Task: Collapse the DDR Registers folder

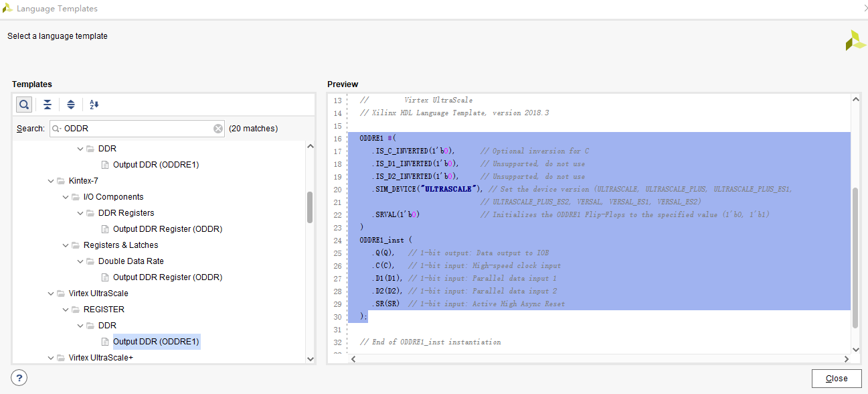Action: [80, 213]
